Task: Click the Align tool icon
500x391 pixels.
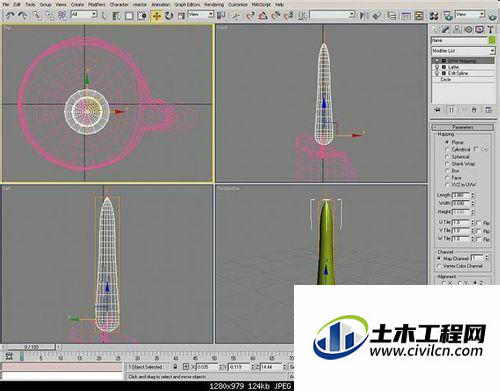Action: (x=377, y=15)
